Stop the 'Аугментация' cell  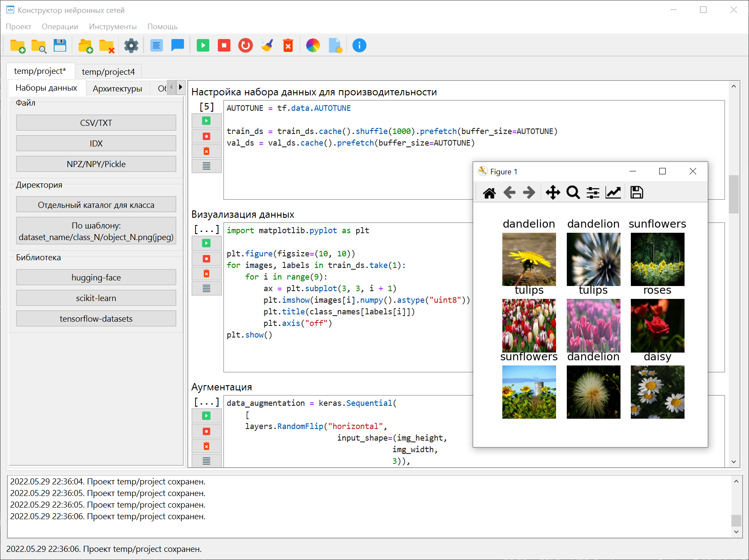tap(206, 432)
